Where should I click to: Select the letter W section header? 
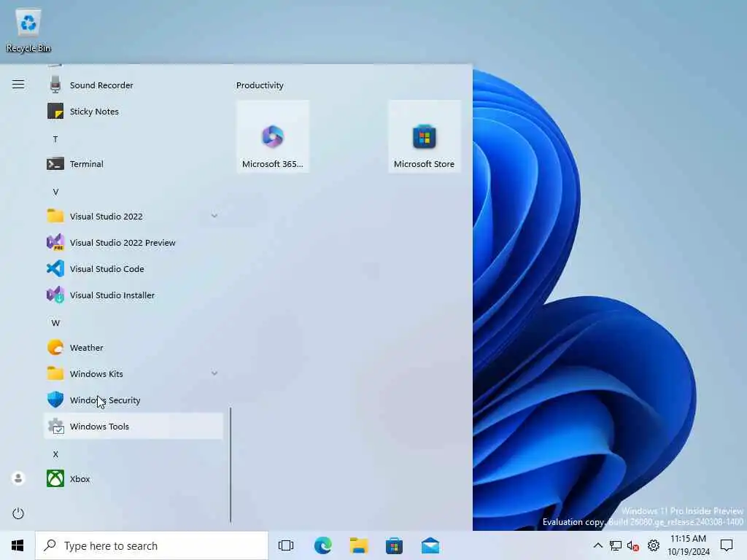55,323
